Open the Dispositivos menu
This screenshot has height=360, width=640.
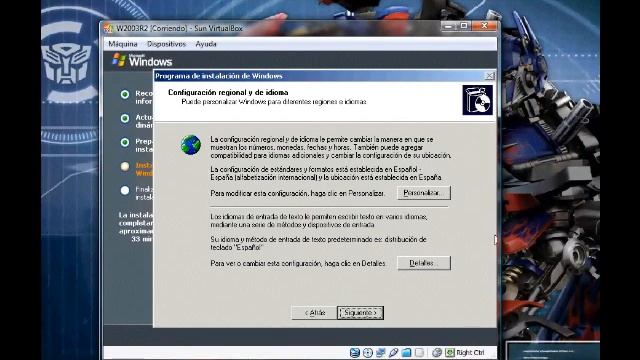coord(166,44)
